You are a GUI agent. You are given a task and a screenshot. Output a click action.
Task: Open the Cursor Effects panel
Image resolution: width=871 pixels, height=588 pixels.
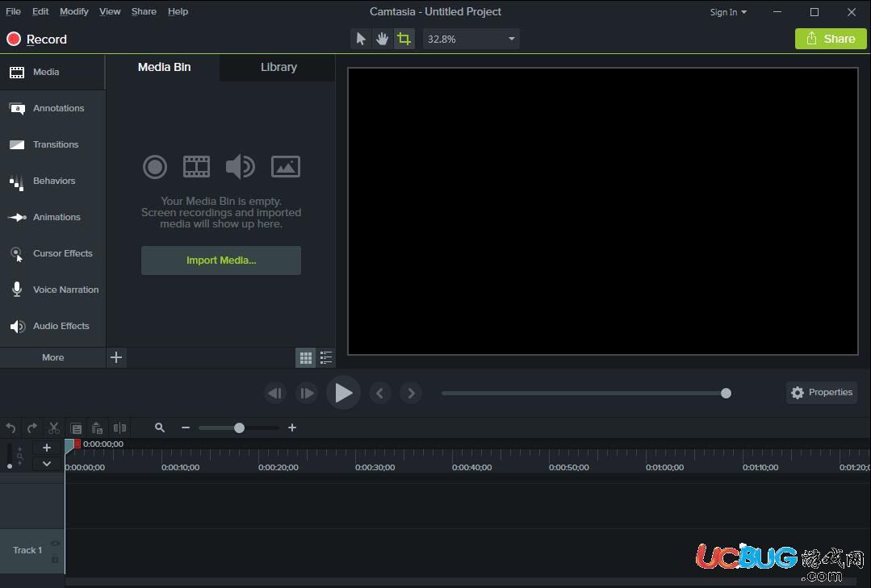point(52,253)
